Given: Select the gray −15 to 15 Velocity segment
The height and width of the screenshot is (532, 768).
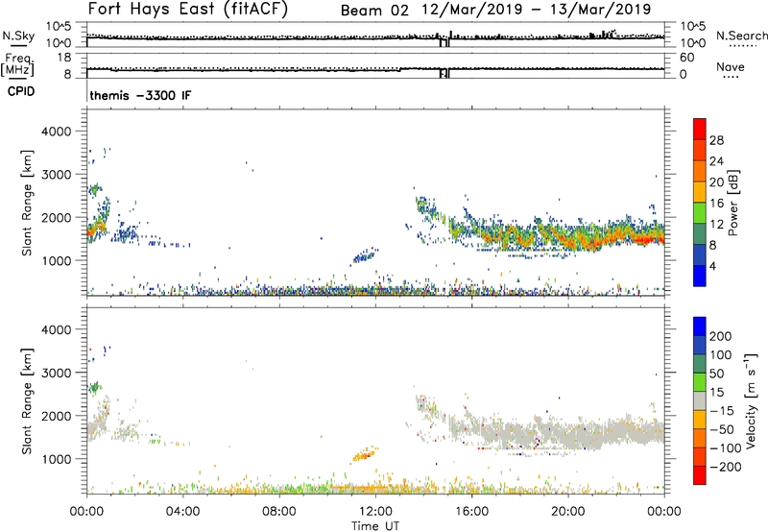Looking at the screenshot, I should coord(700,400).
